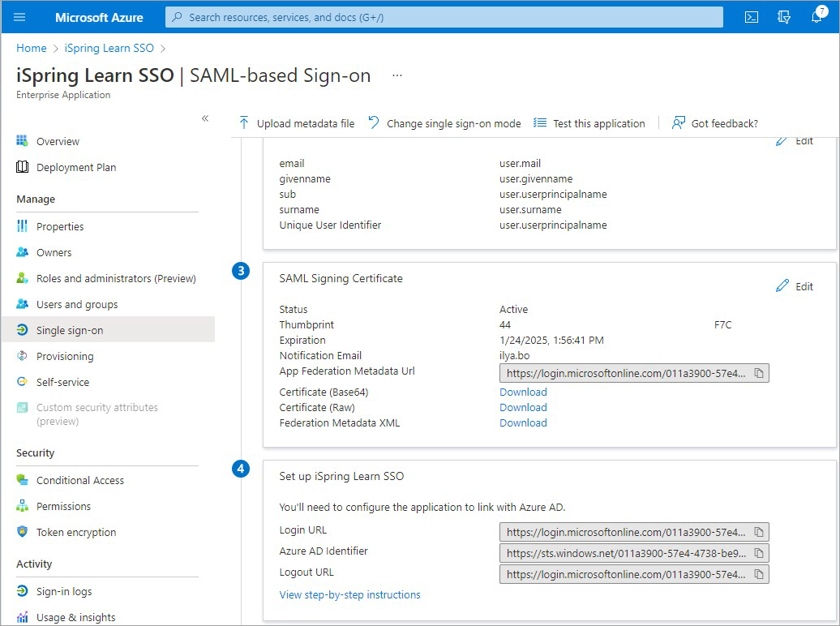Viewport: 840px width, 626px height.
Task: Open Permissions under Security
Action: 63,506
